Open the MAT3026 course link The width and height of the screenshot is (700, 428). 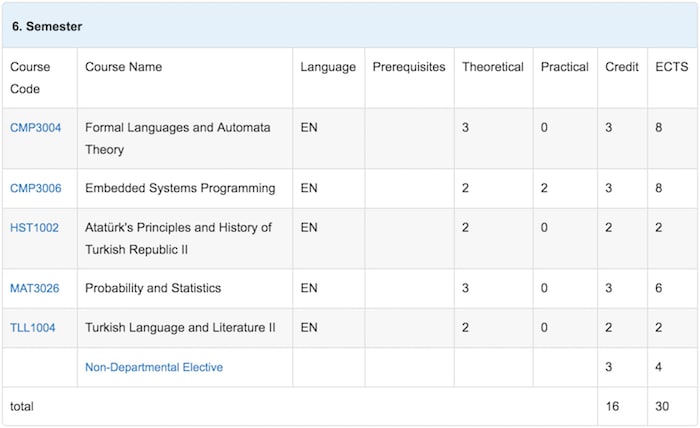coord(34,288)
